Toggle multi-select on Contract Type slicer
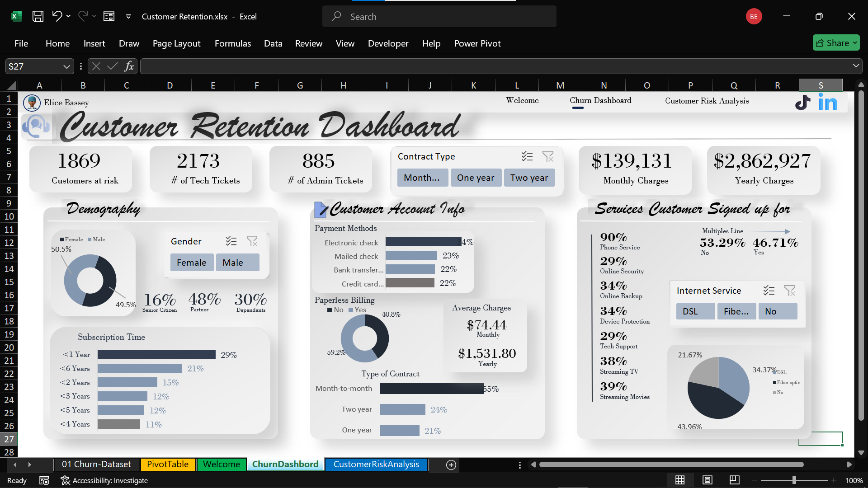Image resolution: width=868 pixels, height=488 pixels. pyautogui.click(x=527, y=156)
